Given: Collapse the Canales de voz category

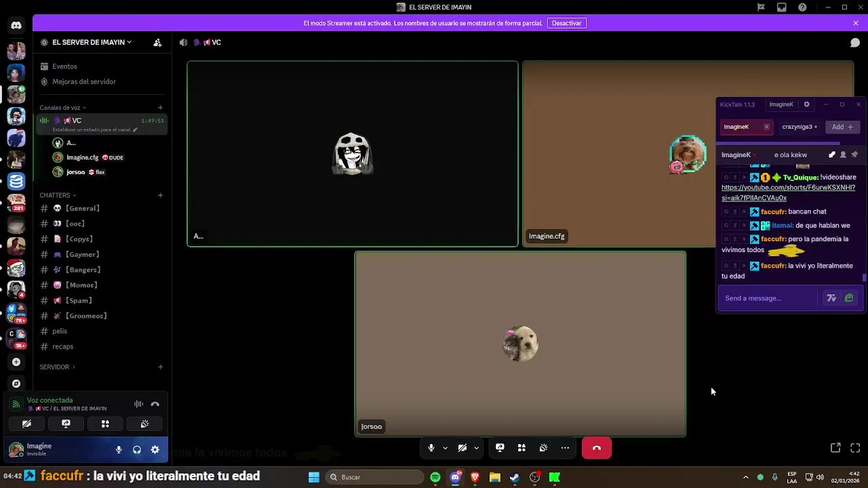Looking at the screenshot, I should [x=62, y=108].
